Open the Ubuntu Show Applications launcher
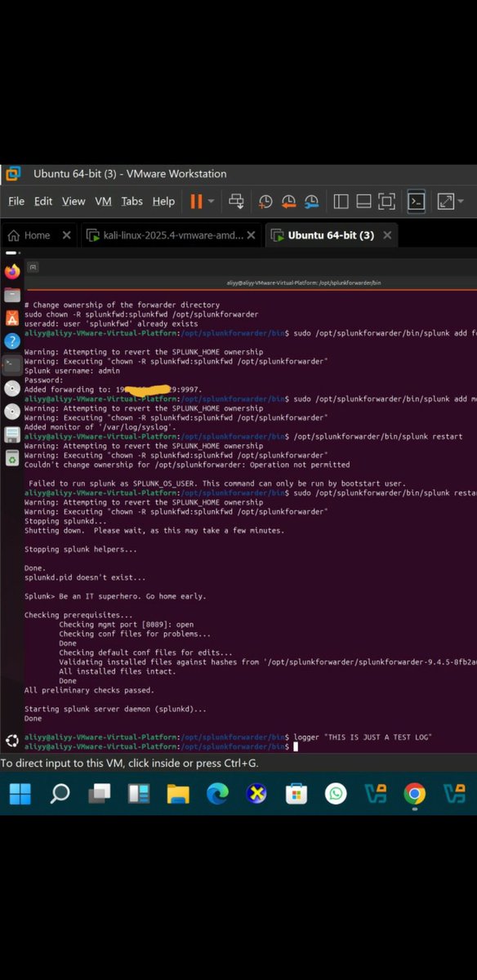The height and width of the screenshot is (980, 477). [x=12, y=742]
